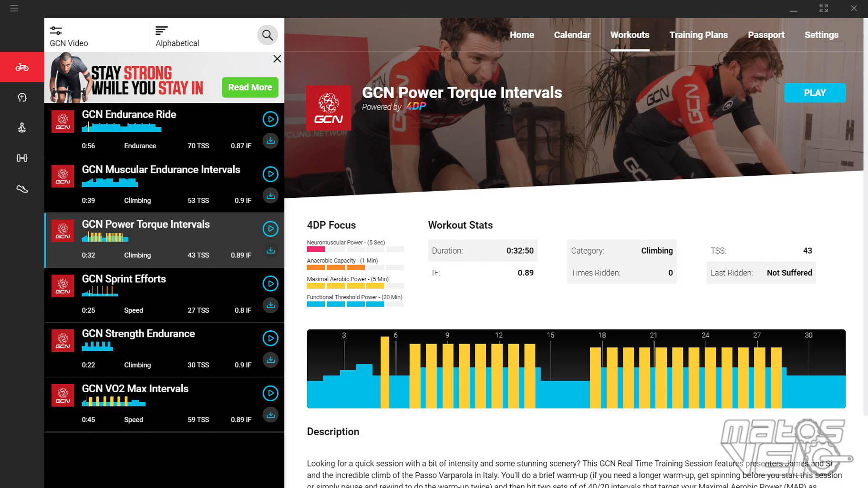Viewport: 868px width, 488px height.
Task: Click the 3 minute marker on workout graph
Action: [344, 335]
